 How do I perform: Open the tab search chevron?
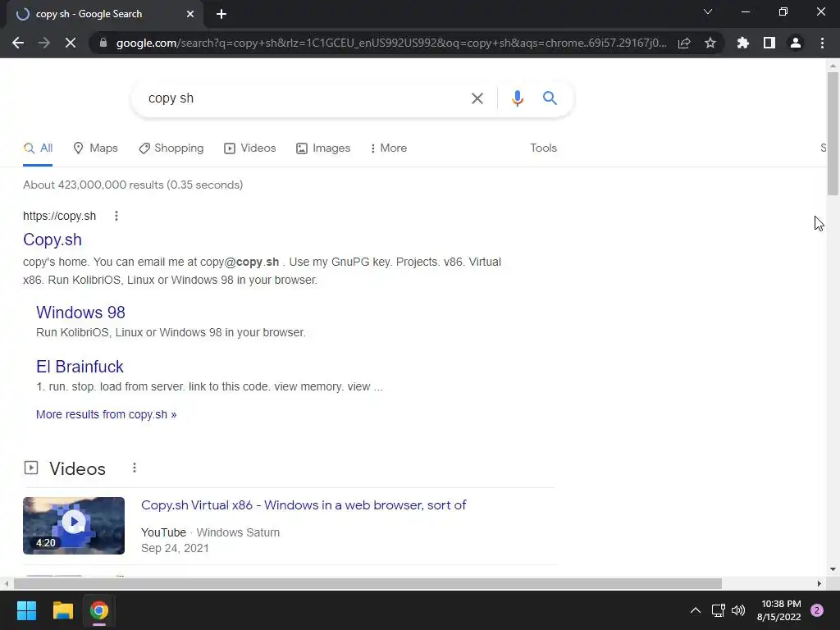708,11
